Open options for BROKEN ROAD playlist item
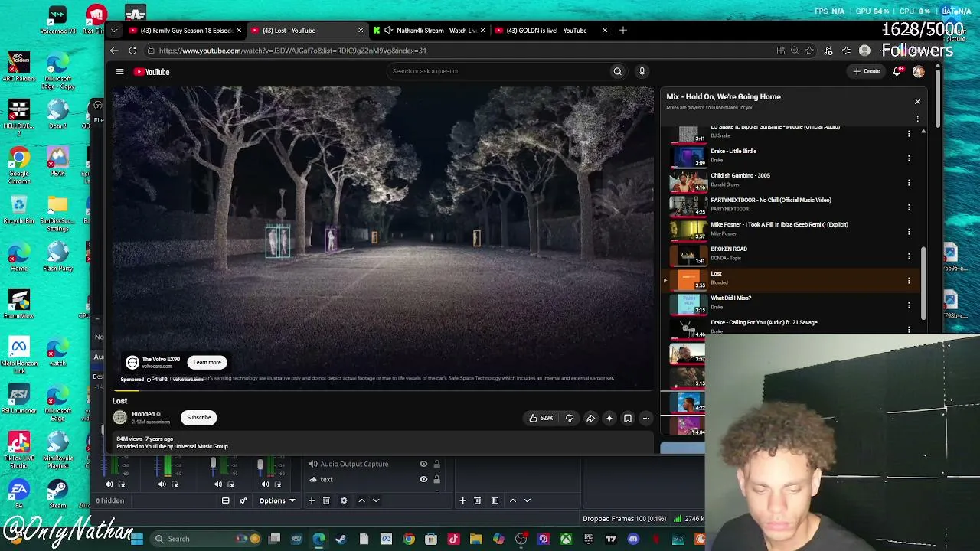980x551 pixels. tap(909, 256)
